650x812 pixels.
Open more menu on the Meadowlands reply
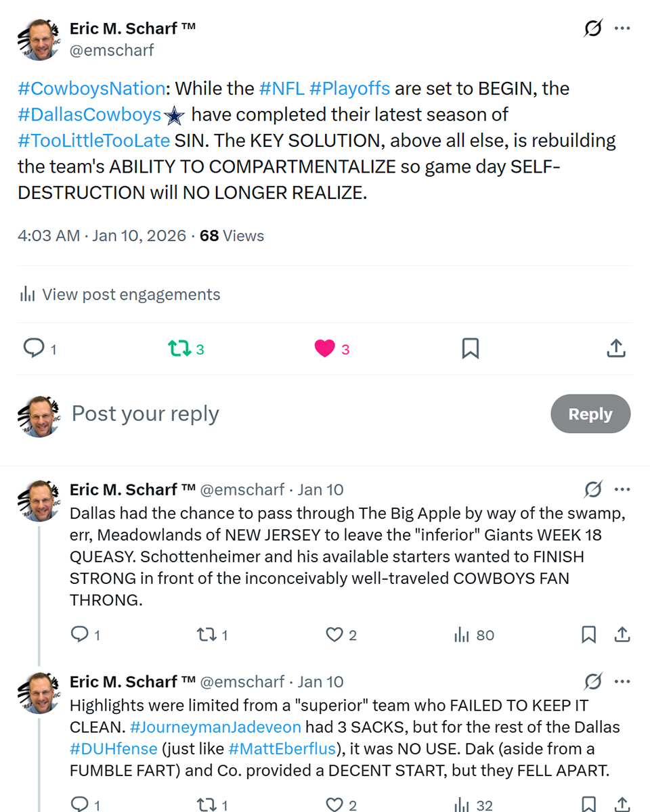(622, 489)
